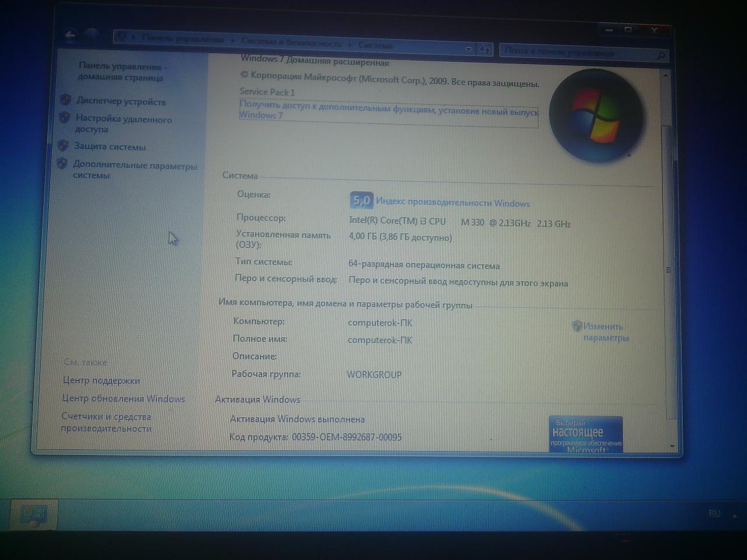Refresh the address bar with the refresh button
Image resolution: width=747 pixels, height=560 pixels.
485,50
